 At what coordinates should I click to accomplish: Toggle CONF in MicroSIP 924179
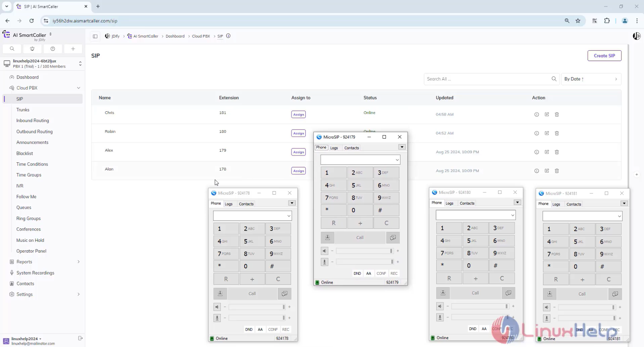(381, 273)
